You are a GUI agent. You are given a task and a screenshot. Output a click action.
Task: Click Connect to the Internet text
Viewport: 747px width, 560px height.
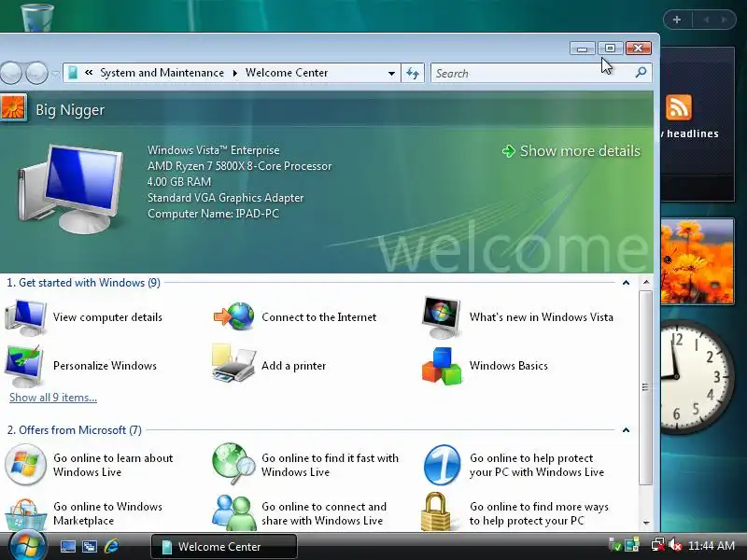click(x=318, y=317)
